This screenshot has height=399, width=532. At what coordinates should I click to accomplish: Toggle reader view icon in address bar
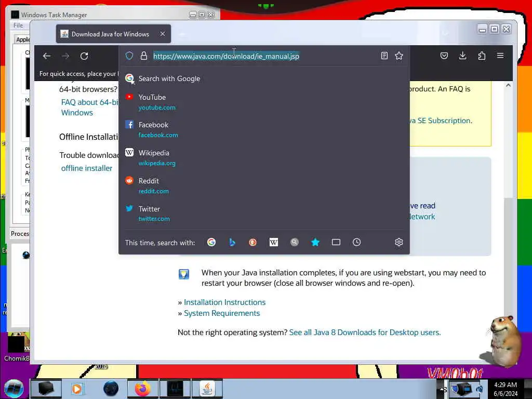pyautogui.click(x=384, y=56)
